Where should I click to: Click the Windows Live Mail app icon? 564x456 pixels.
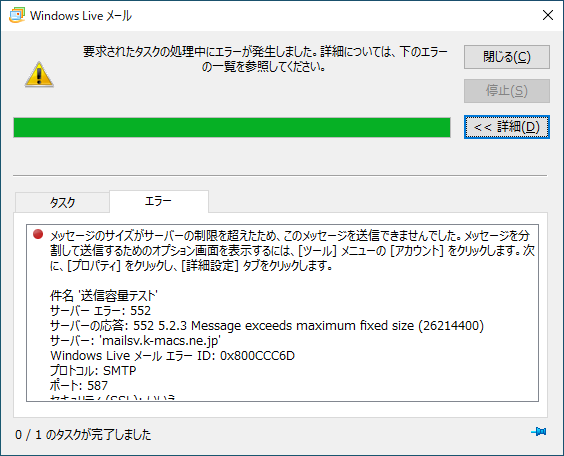click(17, 15)
